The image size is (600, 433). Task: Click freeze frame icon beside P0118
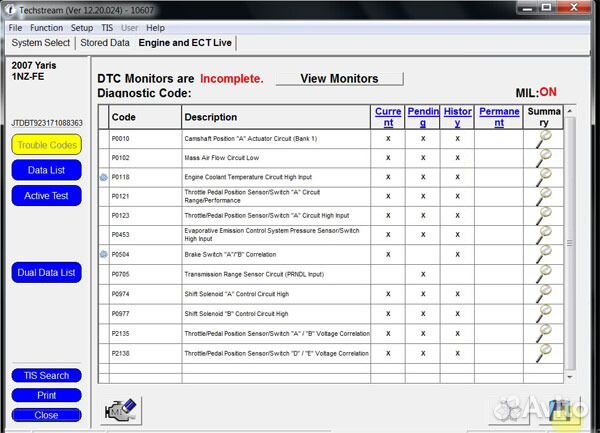click(x=103, y=177)
